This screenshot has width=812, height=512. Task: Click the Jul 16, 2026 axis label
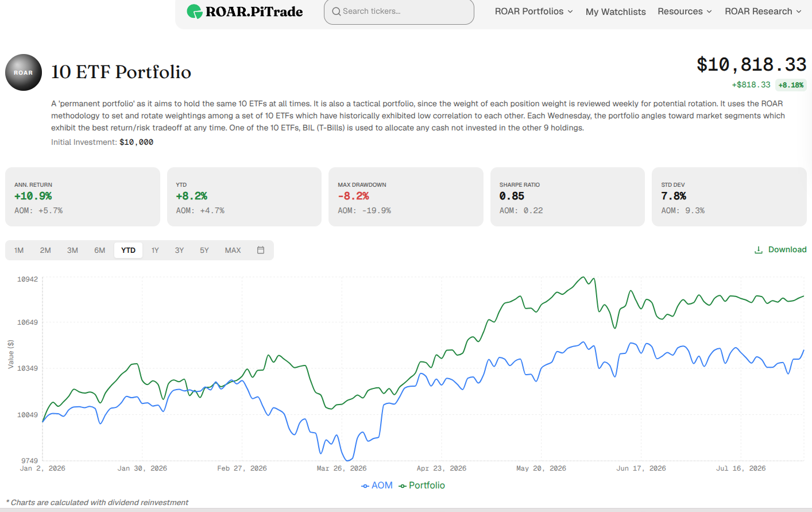(741, 468)
